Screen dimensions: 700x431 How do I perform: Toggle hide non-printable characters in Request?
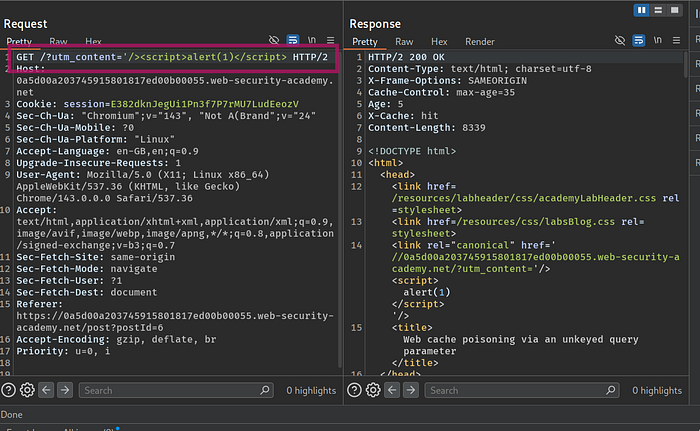pyautogui.click(x=274, y=40)
